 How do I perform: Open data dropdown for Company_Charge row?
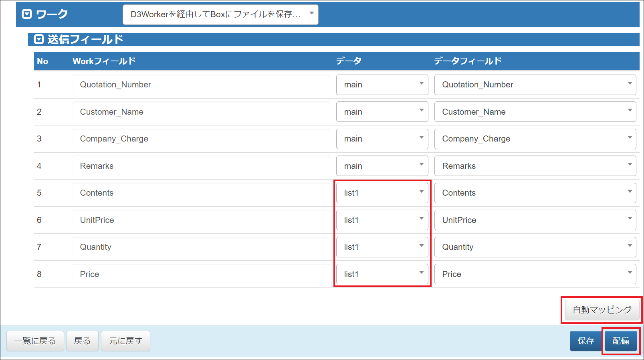pyautogui.click(x=382, y=139)
